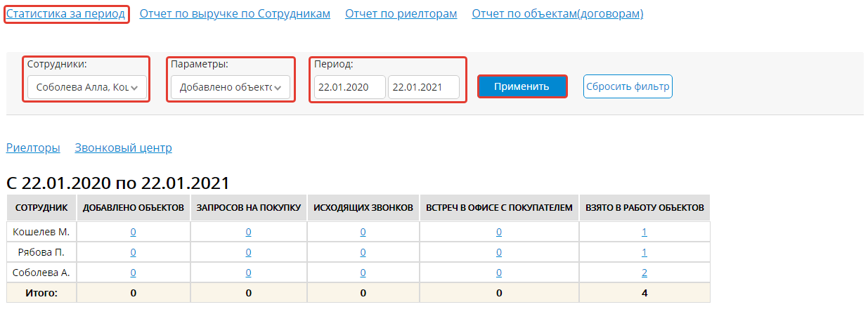Click Соболева А. исходящих звонков value
This screenshot has width=868, height=314.
click(x=363, y=273)
